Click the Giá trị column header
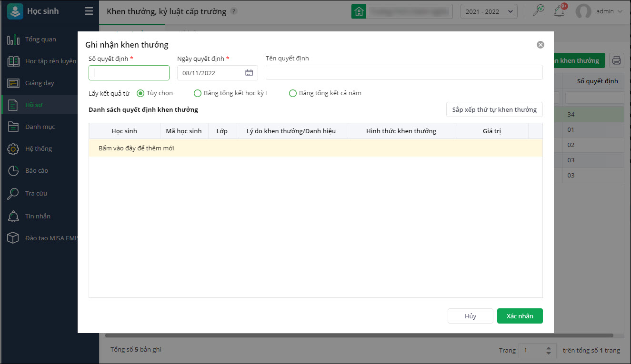This screenshot has height=364, width=631. pyautogui.click(x=492, y=131)
